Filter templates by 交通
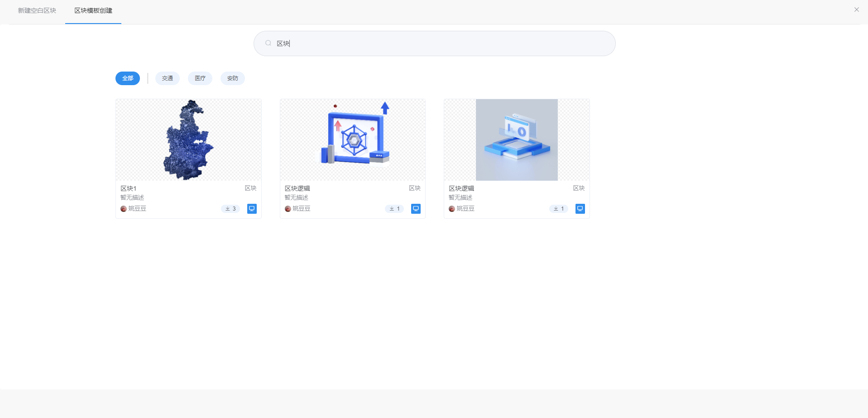The image size is (868, 418). (168, 78)
